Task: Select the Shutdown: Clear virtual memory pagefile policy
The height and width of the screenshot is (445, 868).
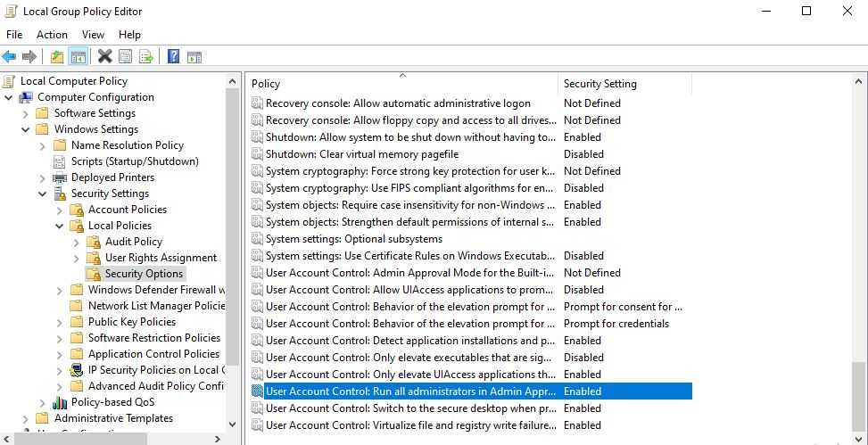Action: (362, 154)
